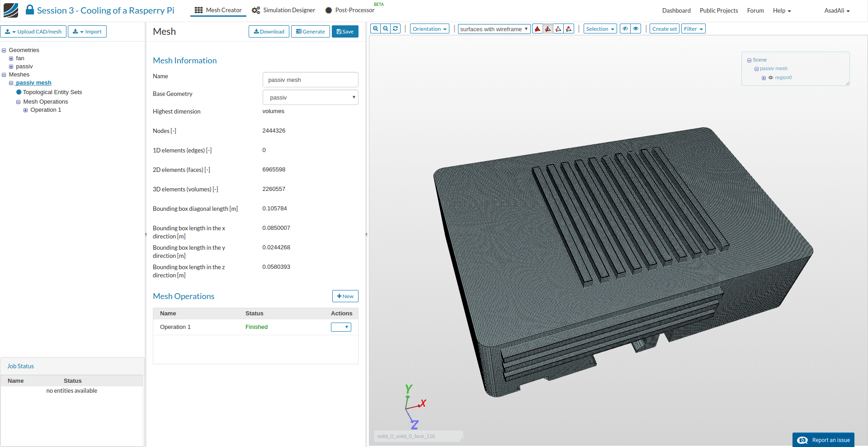Click the SimScale logo icon
Viewport: 868px width, 447px height.
11,10
